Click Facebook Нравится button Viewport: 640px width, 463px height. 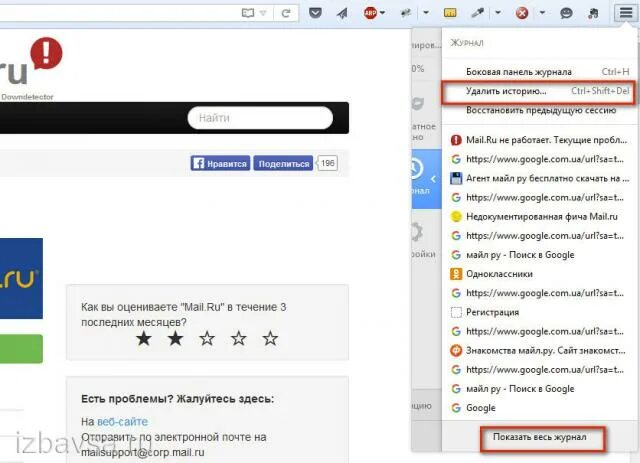click(x=220, y=163)
